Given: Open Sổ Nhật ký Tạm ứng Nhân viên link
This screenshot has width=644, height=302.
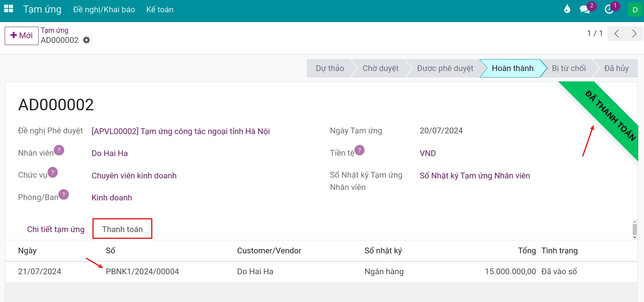Looking at the screenshot, I should pyautogui.click(x=475, y=176).
